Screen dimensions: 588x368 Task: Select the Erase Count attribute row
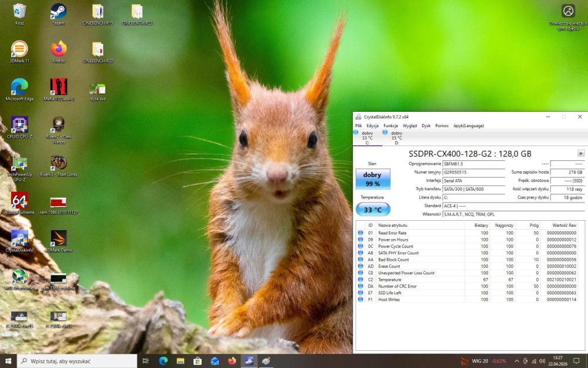467,266
